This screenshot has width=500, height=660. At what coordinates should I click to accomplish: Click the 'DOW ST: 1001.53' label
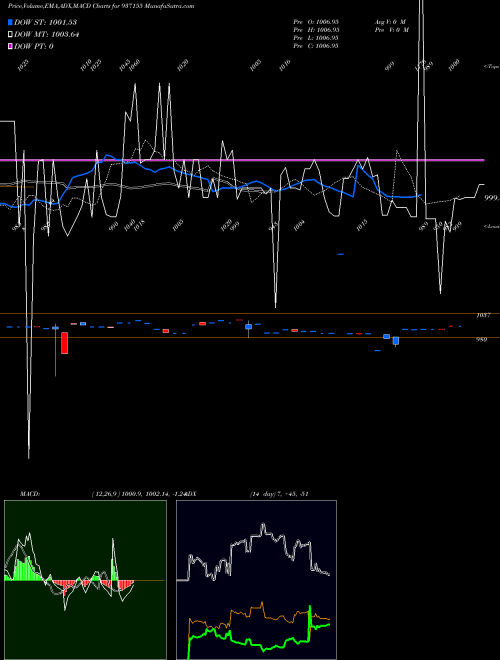point(45,22)
